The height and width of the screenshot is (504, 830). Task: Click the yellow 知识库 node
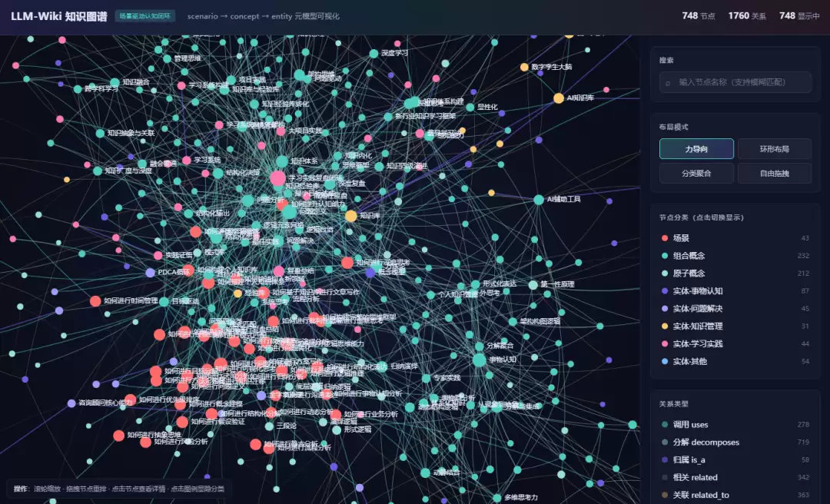point(351,216)
